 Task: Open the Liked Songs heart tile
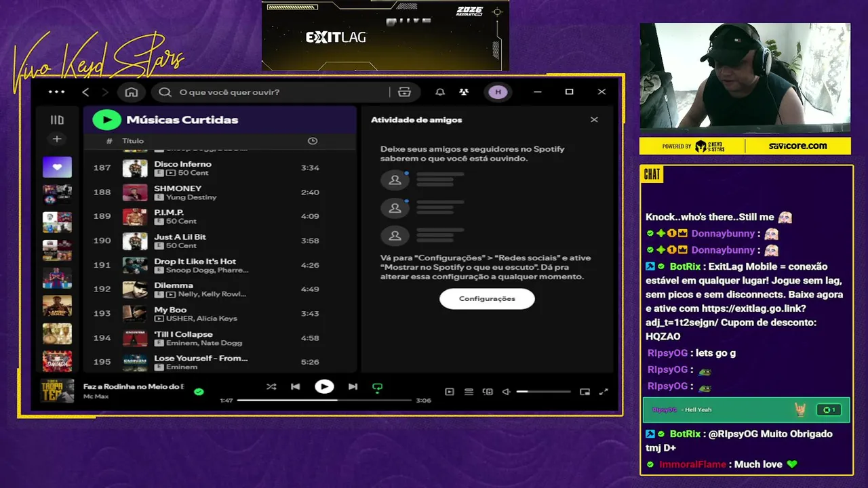click(57, 167)
